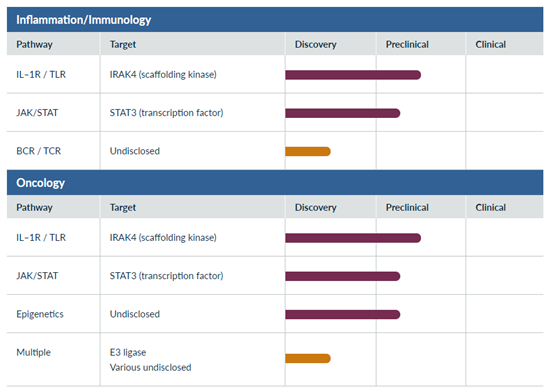The width and height of the screenshot is (554, 392).
Task: Select the IRAK4 progress bar under Inflammation/Immunology
Action: [x=353, y=75]
